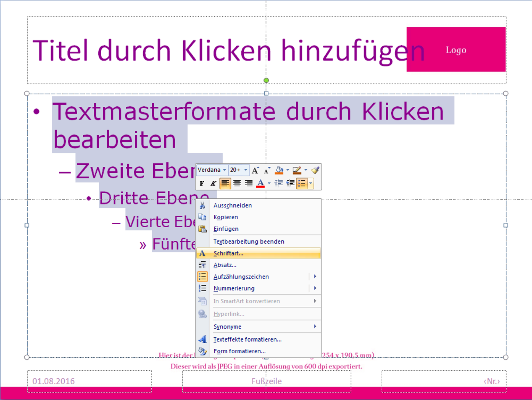Align text right in the mini toolbar
The width and height of the screenshot is (532, 400).
pos(249,184)
